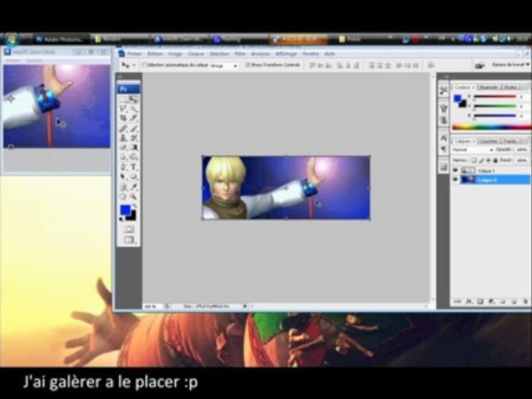Viewport: 532px width, 399px height.
Task: Switch to the Nuancier tab
Action: tap(489, 87)
